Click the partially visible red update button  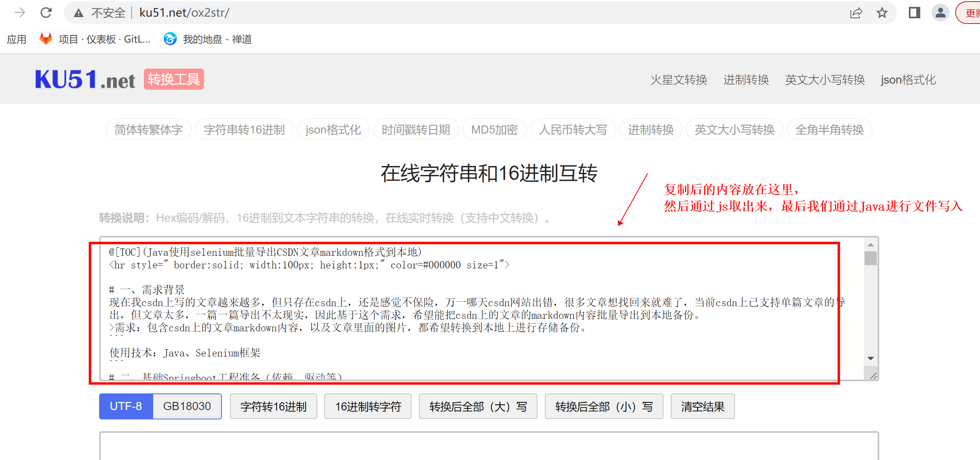[969, 13]
